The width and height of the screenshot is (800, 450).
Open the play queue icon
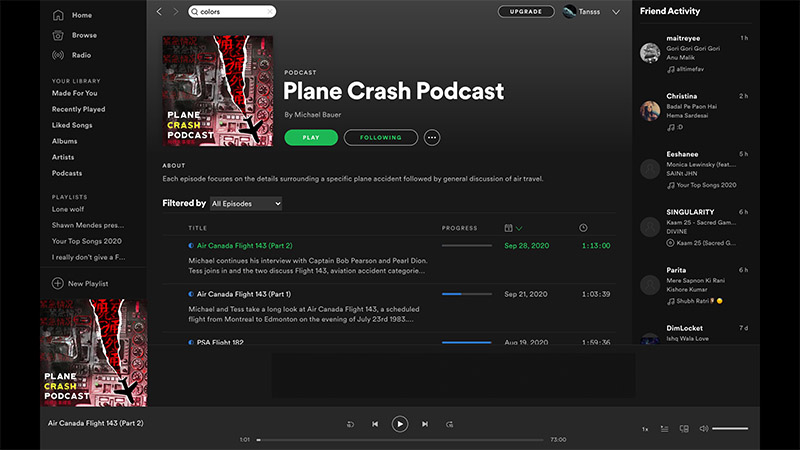(x=665, y=429)
